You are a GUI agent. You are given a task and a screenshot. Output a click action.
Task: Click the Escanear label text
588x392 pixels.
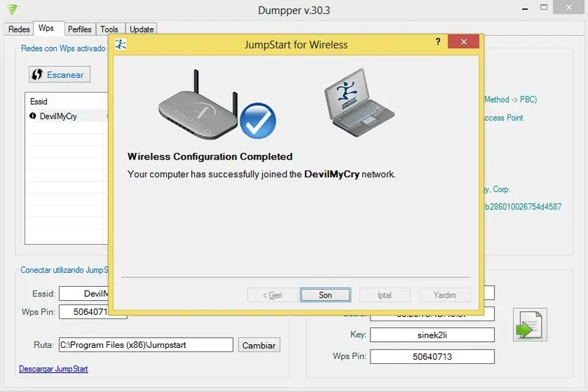65,75
